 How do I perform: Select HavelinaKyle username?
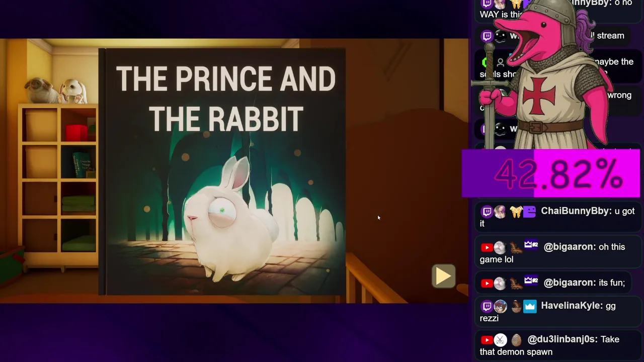(571, 306)
